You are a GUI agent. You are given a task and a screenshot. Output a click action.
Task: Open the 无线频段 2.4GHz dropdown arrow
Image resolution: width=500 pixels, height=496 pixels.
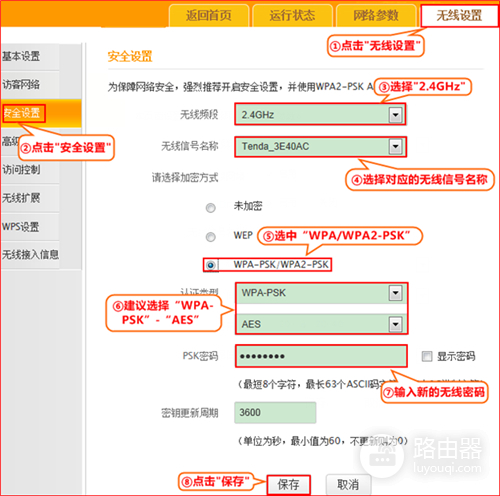click(395, 115)
